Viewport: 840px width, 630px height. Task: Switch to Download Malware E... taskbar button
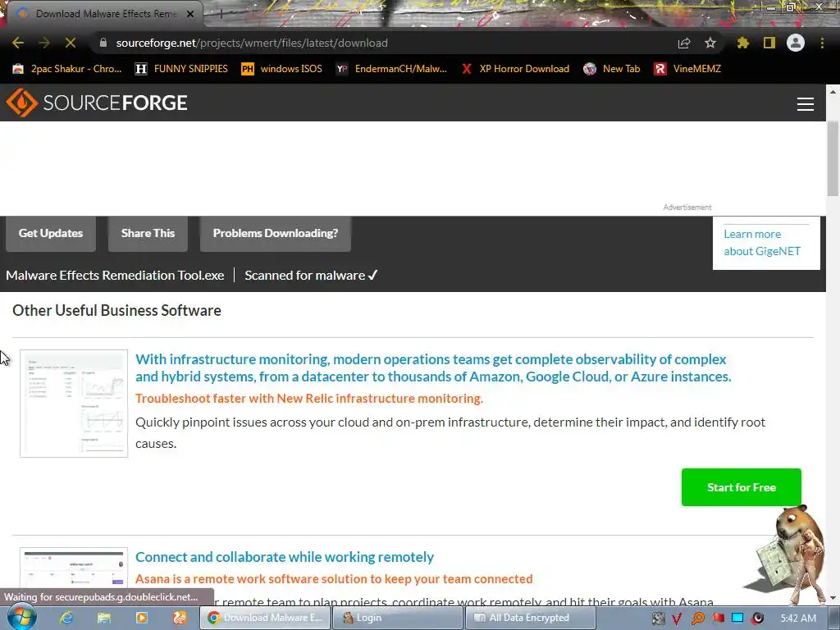(265, 618)
